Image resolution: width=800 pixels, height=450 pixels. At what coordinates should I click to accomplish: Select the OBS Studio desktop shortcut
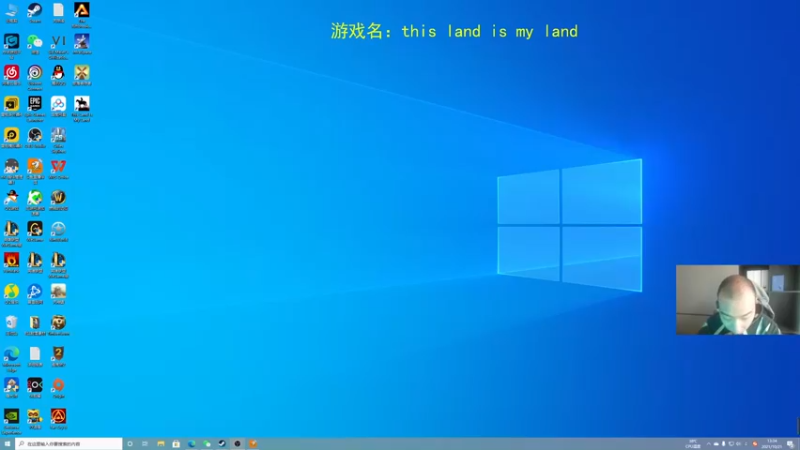tap(35, 137)
